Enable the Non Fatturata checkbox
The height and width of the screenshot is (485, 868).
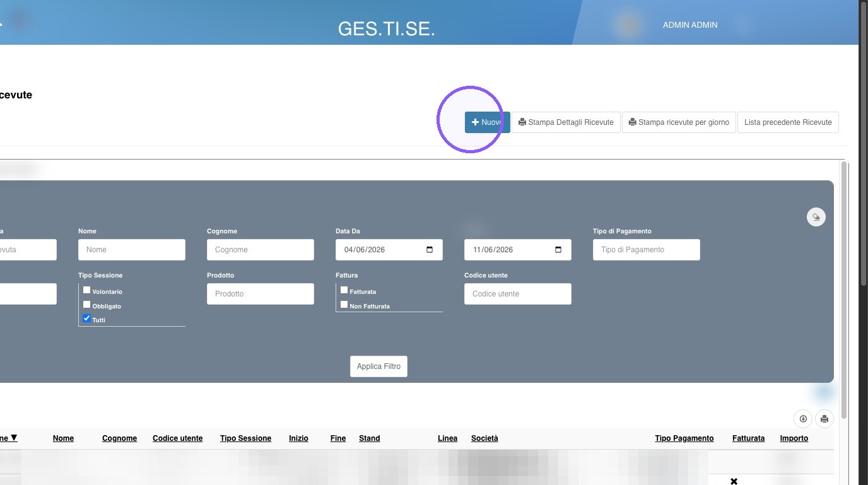[x=344, y=305]
